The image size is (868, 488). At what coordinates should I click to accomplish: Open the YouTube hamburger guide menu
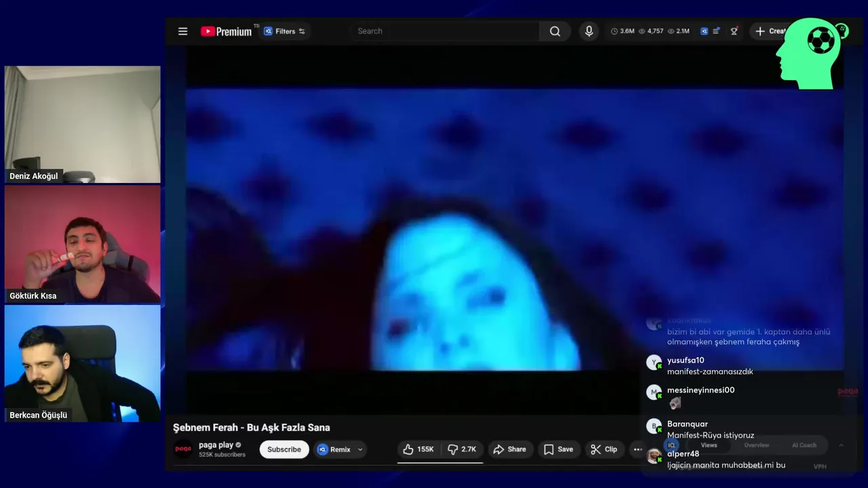[x=182, y=31]
